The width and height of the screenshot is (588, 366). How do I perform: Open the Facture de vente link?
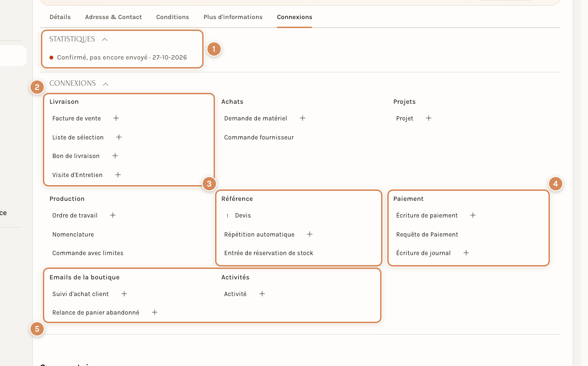[77, 119]
